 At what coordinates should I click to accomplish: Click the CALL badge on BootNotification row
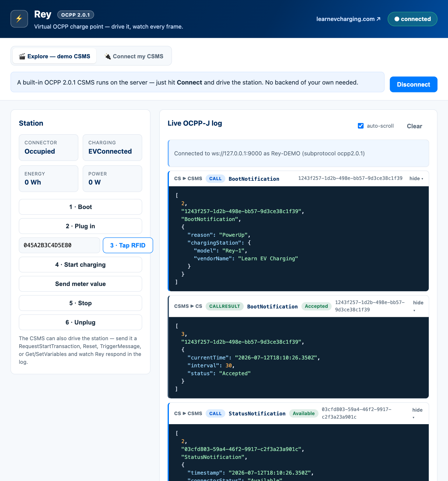pyautogui.click(x=215, y=179)
